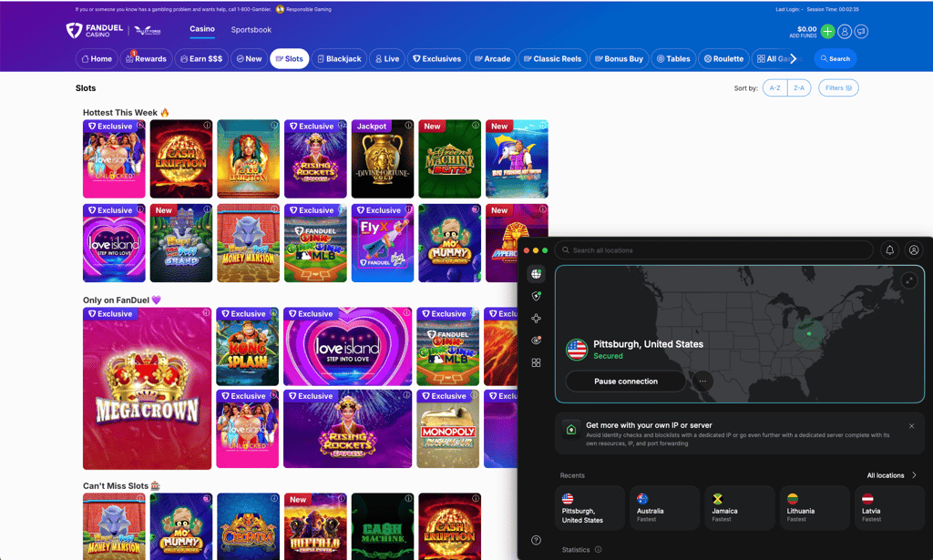This screenshot has height=560, width=933.
Task: Click info icon on Green Machine Blitz tile
Action: [x=476, y=126]
